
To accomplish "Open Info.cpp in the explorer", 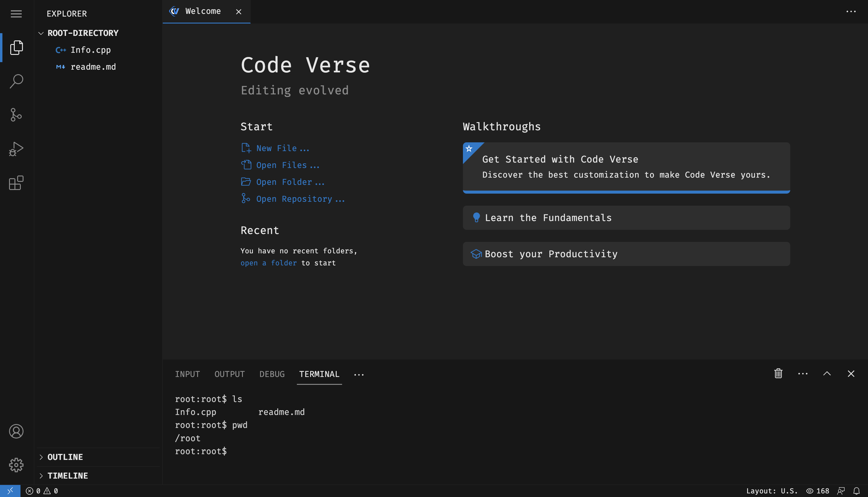I will pyautogui.click(x=90, y=50).
